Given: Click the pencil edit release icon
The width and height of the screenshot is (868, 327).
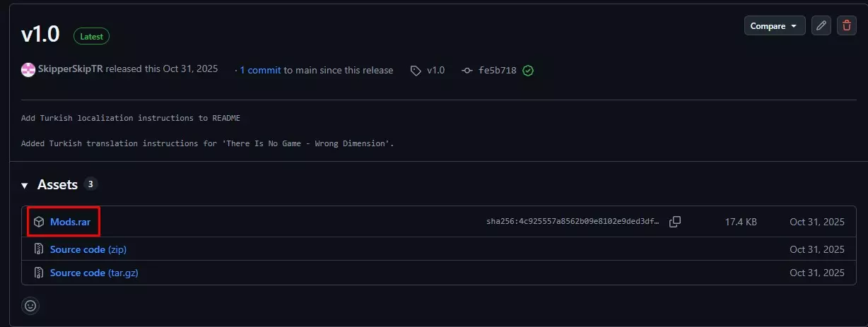Looking at the screenshot, I should point(821,26).
